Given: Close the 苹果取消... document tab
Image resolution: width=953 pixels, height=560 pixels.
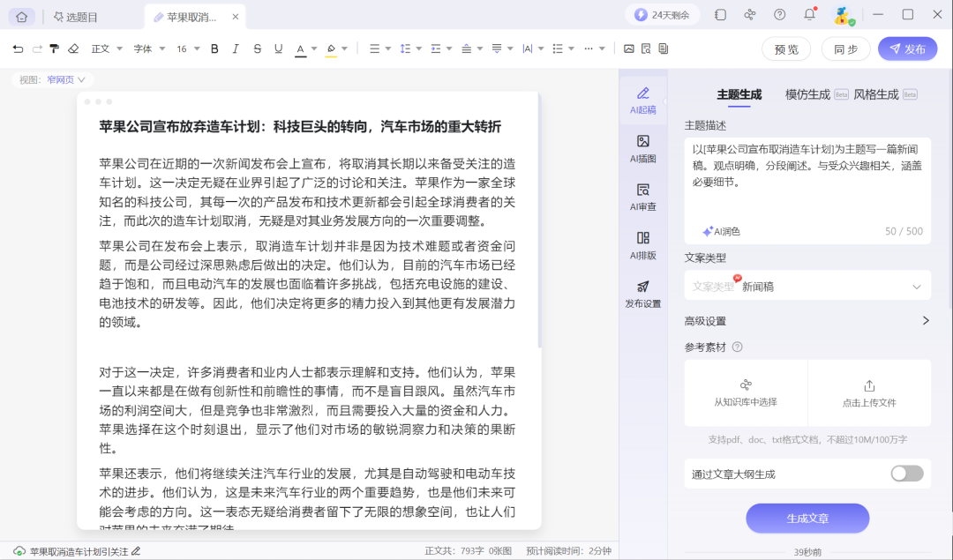Looking at the screenshot, I should pos(236,17).
